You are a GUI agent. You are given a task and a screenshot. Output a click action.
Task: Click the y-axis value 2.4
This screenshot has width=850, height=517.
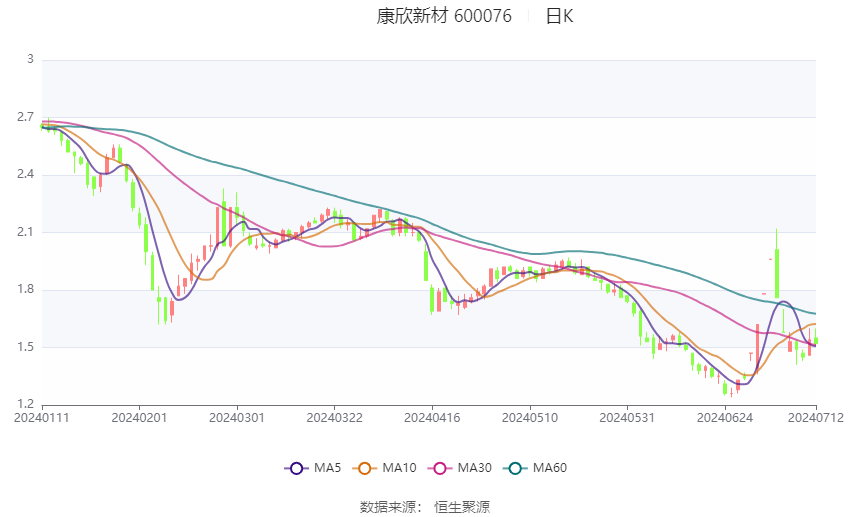click(x=25, y=174)
